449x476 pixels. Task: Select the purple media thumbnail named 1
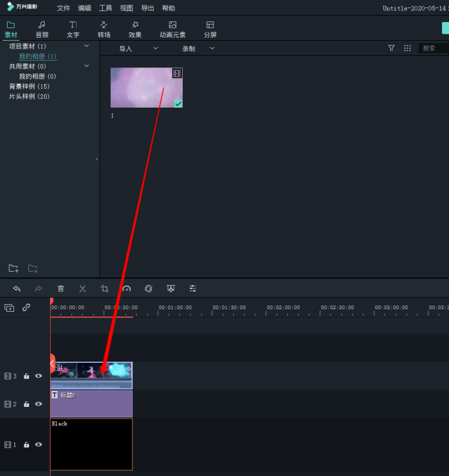tap(146, 88)
